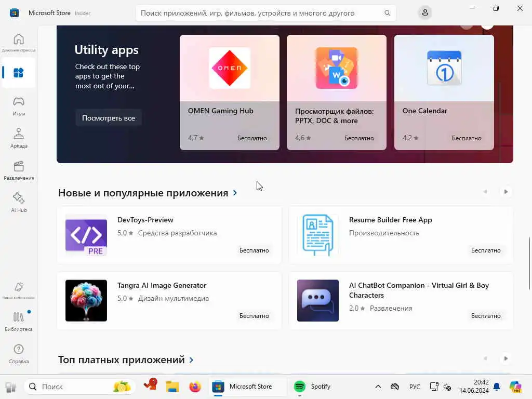The image size is (532, 399).
Task: Open the OMEN Gaming Hub app card
Action: click(229, 92)
